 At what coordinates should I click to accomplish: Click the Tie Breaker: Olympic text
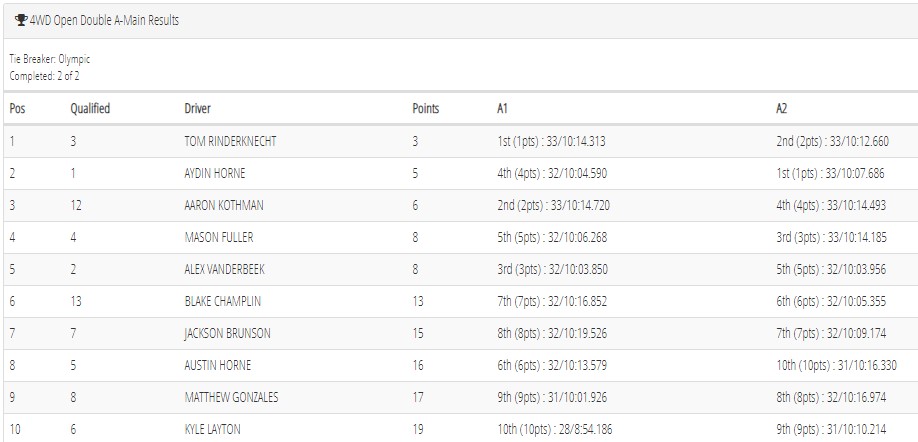pyautogui.click(x=50, y=59)
